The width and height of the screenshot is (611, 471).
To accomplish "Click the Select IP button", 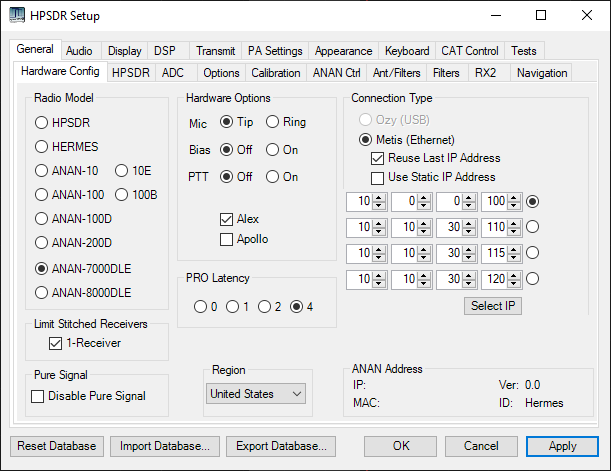I will (x=493, y=306).
